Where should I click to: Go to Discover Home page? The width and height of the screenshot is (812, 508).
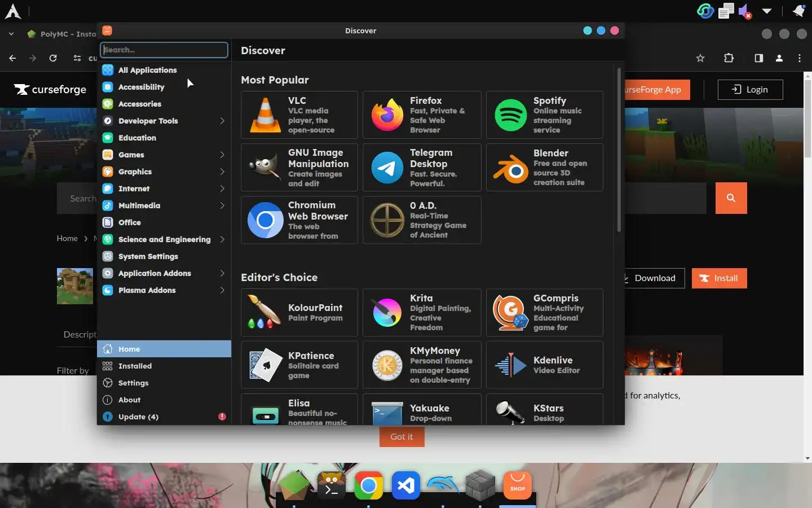click(x=164, y=349)
